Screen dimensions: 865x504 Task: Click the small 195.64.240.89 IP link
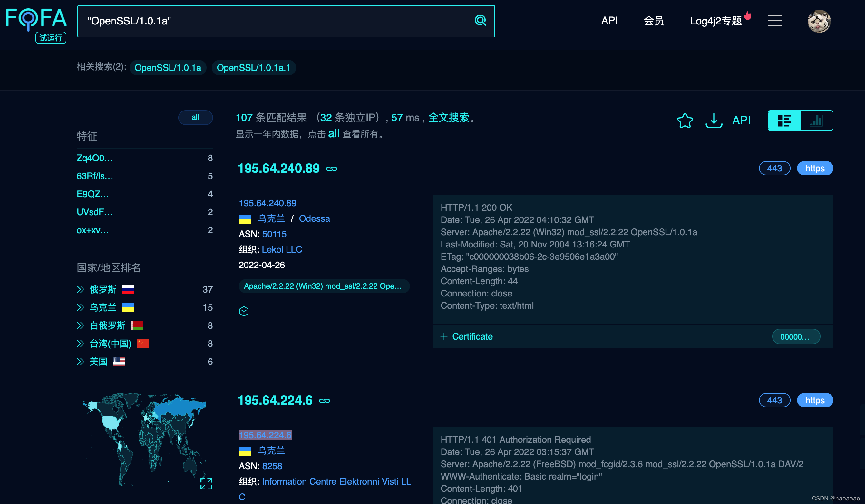pos(267,203)
